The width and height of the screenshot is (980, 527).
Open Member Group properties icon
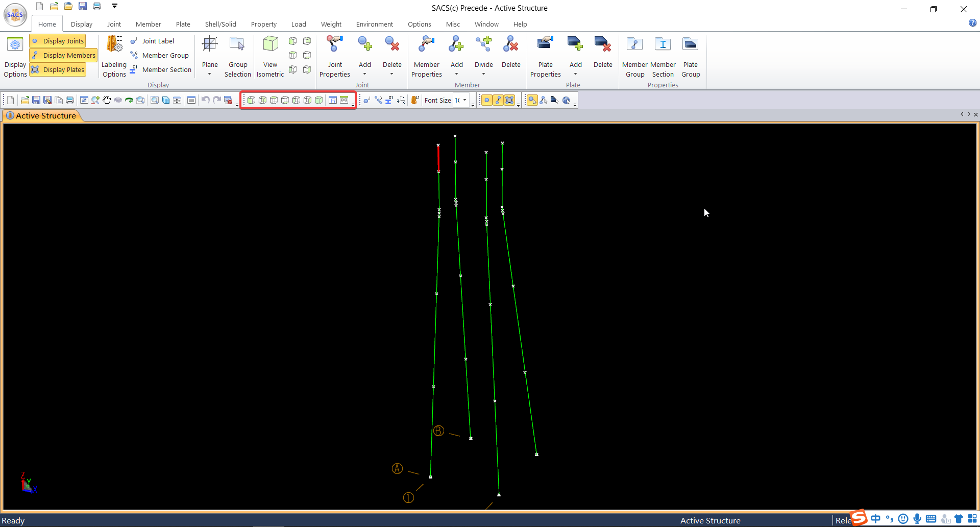coord(635,56)
